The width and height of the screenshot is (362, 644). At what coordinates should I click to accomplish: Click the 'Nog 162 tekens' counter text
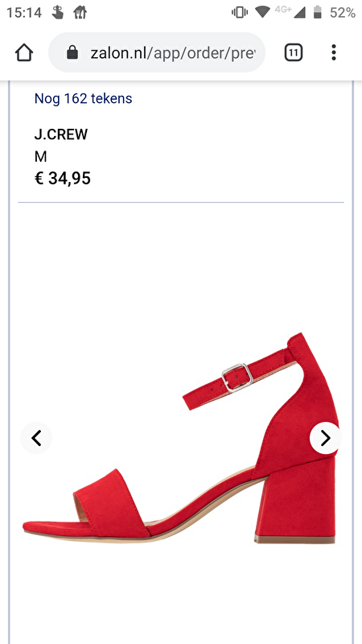coord(84,98)
